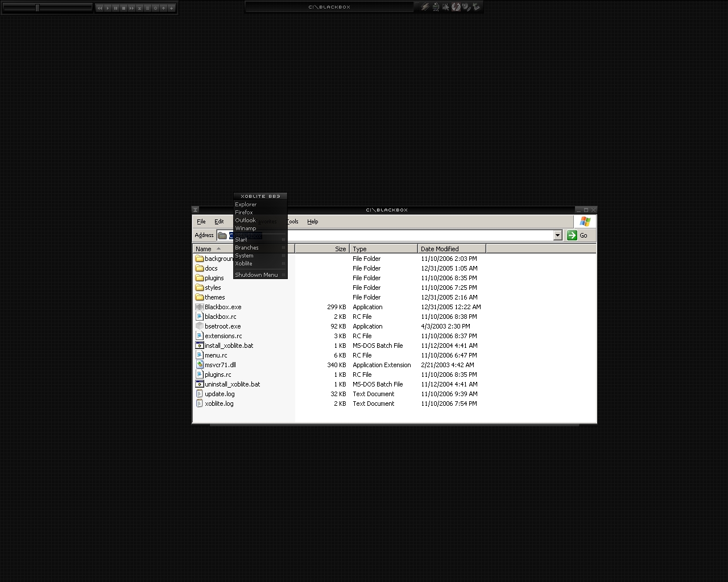Click the green Go button

coord(578,235)
